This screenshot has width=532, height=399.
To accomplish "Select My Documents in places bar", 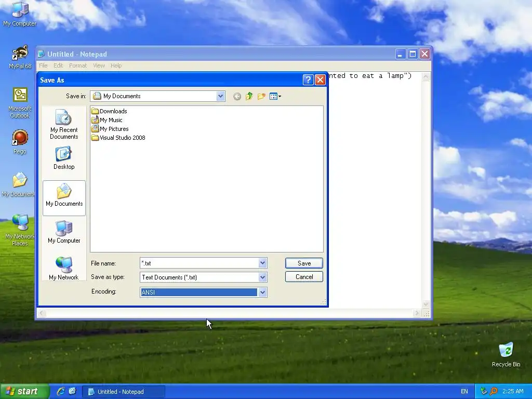I will 64,198.
